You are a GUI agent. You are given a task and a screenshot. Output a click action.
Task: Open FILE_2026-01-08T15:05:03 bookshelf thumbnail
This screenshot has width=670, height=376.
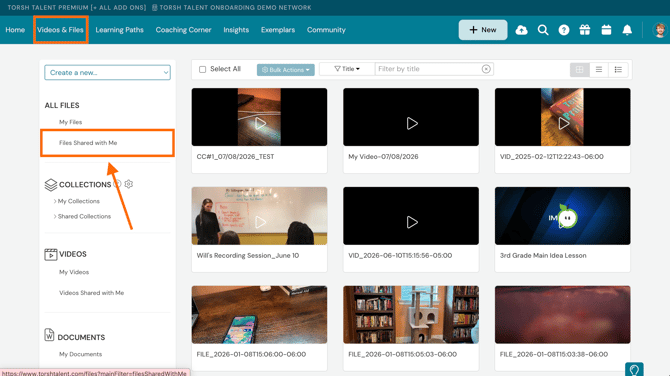[x=411, y=314]
